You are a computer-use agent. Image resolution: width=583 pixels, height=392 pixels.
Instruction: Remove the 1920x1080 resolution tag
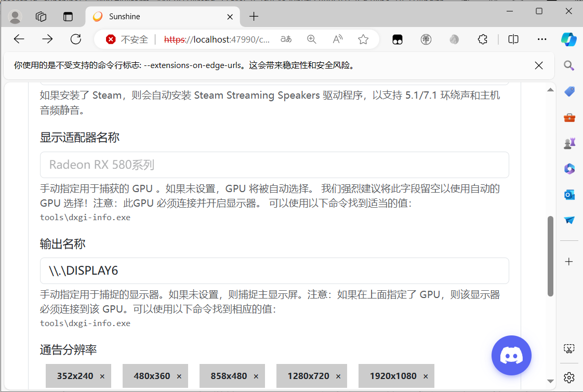(x=426, y=376)
